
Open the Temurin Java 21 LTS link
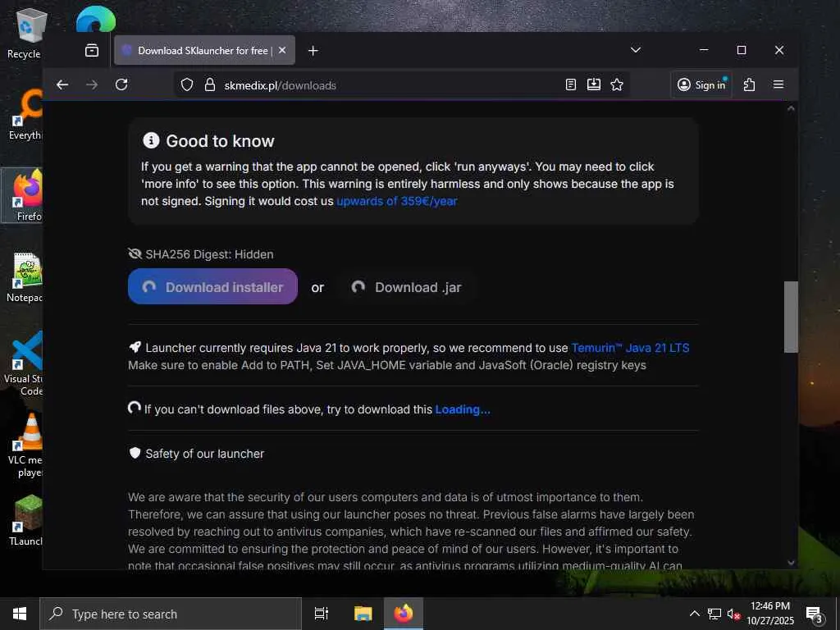(630, 348)
